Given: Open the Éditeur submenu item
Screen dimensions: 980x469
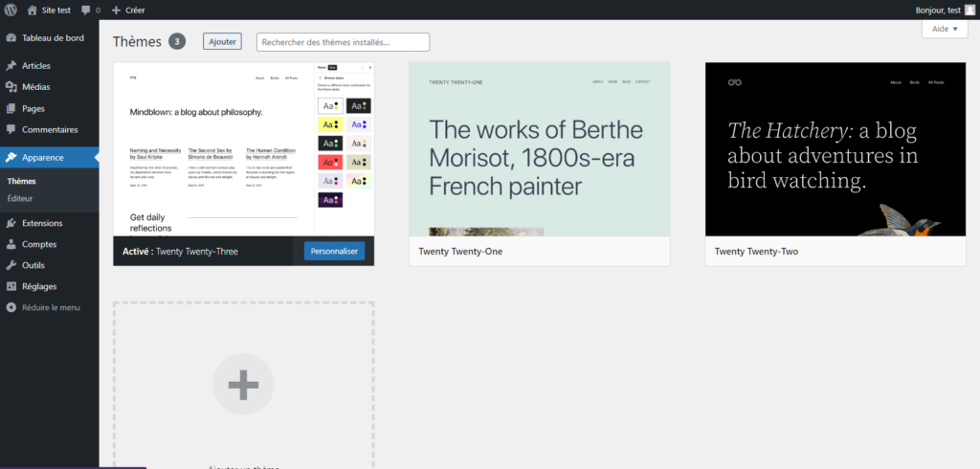Looking at the screenshot, I should (20, 198).
